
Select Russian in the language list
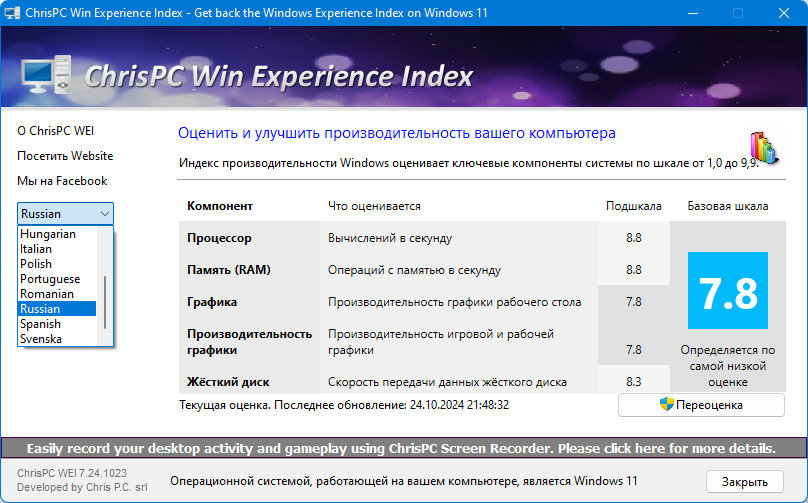pos(57,309)
